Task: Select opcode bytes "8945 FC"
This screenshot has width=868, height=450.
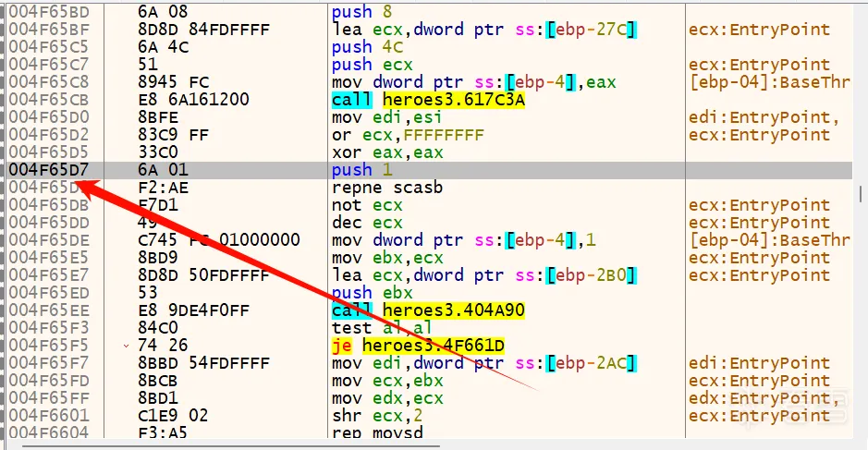Action: click(x=173, y=82)
